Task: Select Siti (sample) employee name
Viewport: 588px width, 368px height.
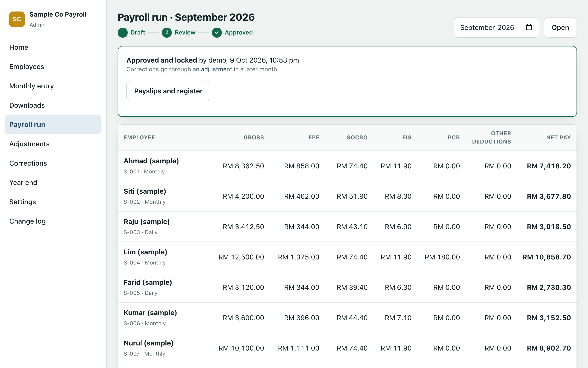Action: [x=145, y=191]
